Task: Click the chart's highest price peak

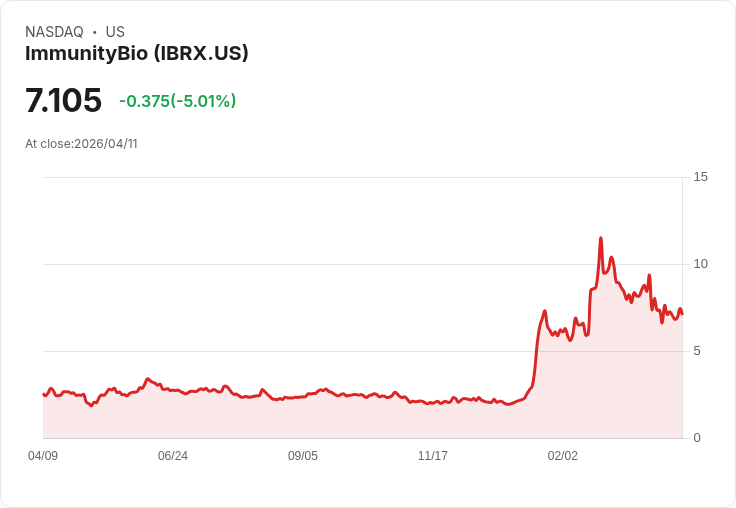Action: (601, 239)
